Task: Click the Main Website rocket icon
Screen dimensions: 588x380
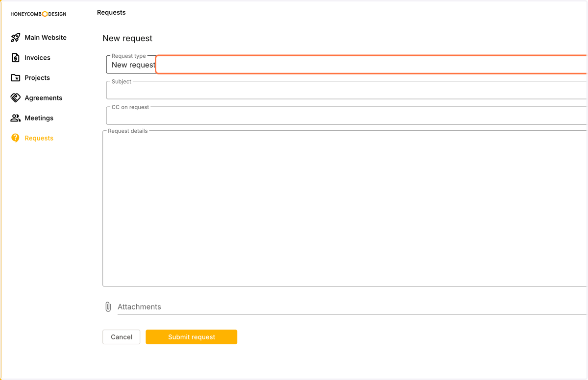Action: click(16, 38)
